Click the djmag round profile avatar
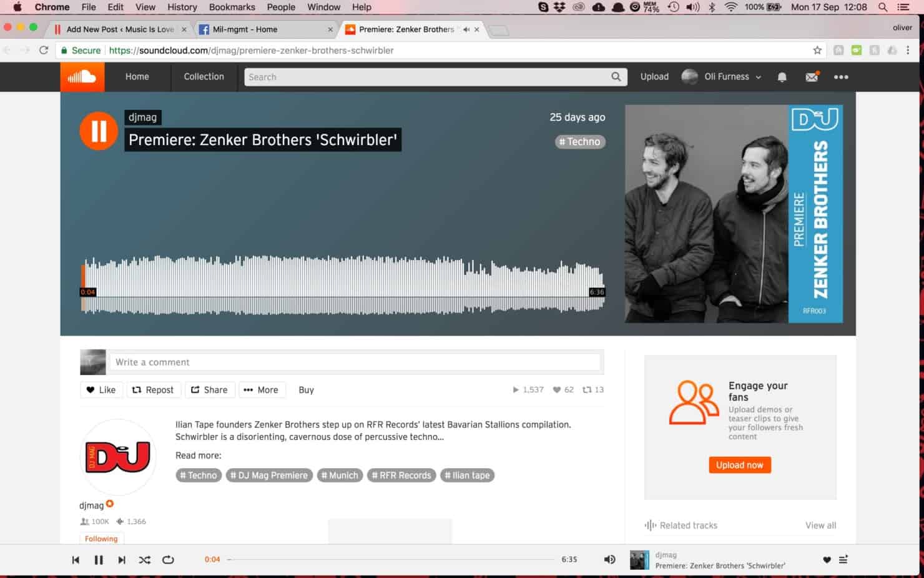The height and width of the screenshot is (578, 924). pyautogui.click(x=118, y=457)
